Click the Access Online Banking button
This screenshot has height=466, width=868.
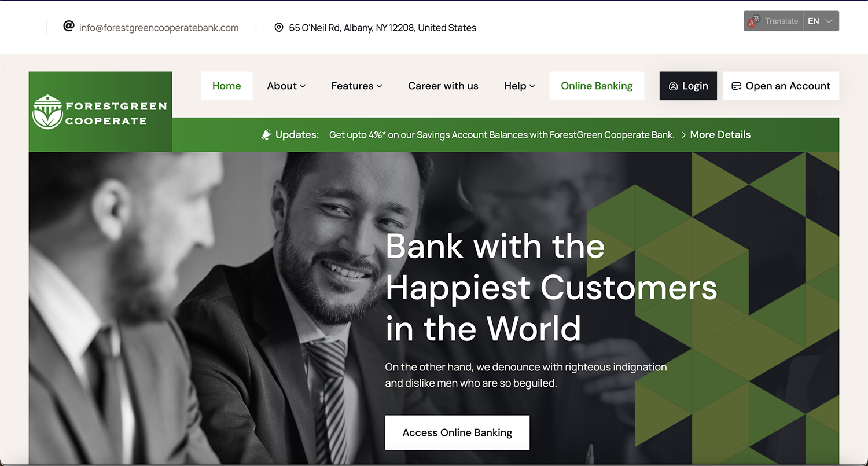(457, 432)
